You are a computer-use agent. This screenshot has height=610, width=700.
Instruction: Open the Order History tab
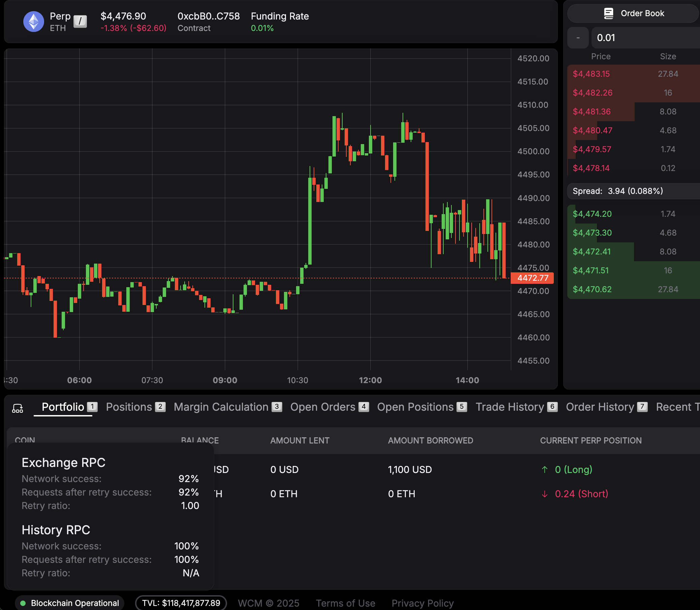[x=600, y=407]
